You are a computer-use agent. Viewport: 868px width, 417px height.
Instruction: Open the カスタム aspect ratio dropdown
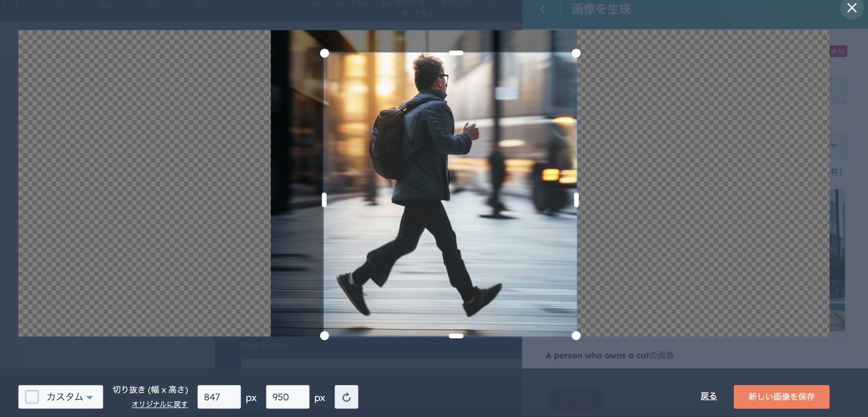point(61,397)
